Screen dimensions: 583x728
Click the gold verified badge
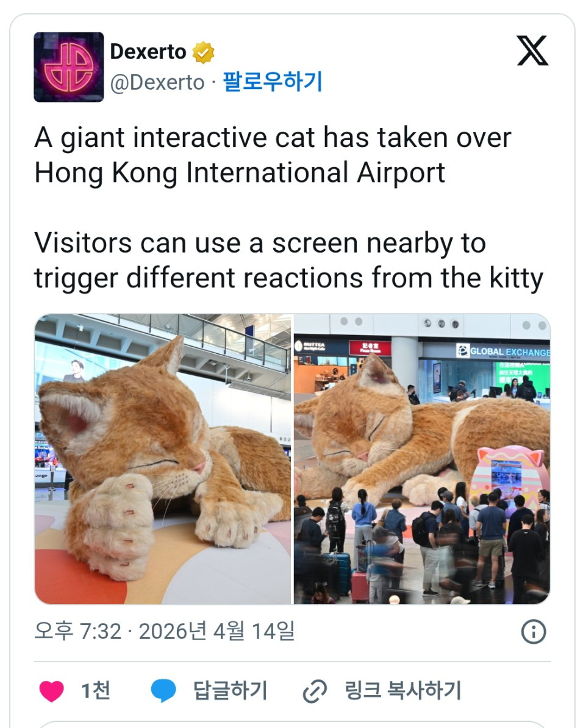(203, 52)
